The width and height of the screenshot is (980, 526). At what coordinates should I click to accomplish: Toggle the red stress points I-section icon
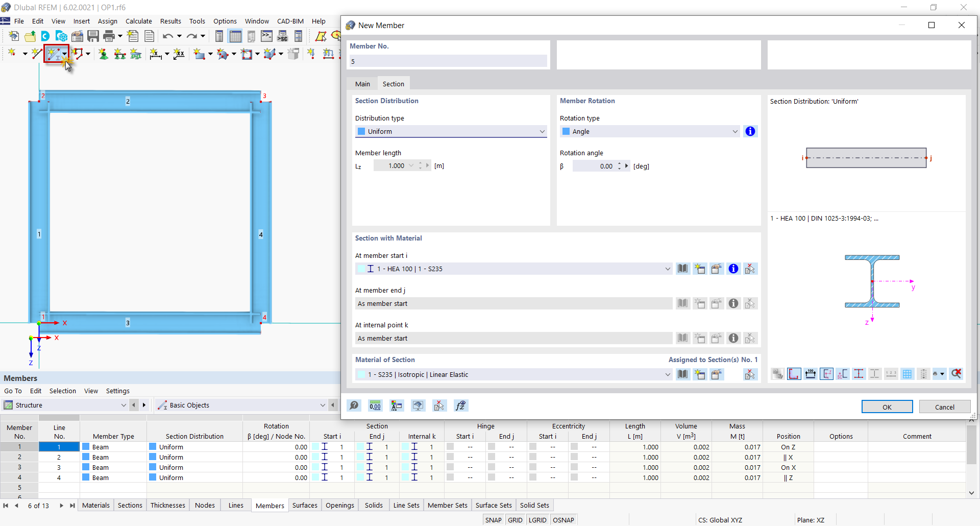click(859, 374)
